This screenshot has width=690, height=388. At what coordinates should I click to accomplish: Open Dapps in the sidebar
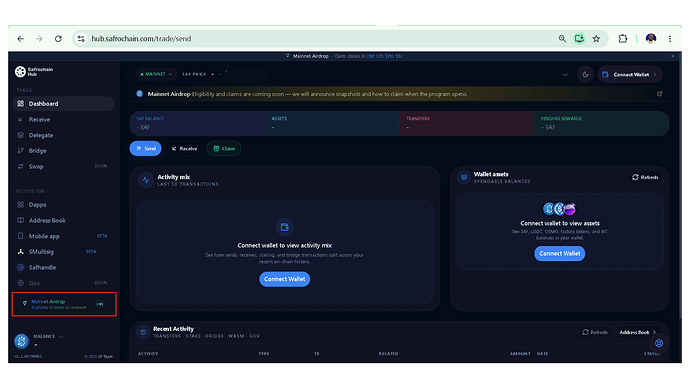click(63, 205)
